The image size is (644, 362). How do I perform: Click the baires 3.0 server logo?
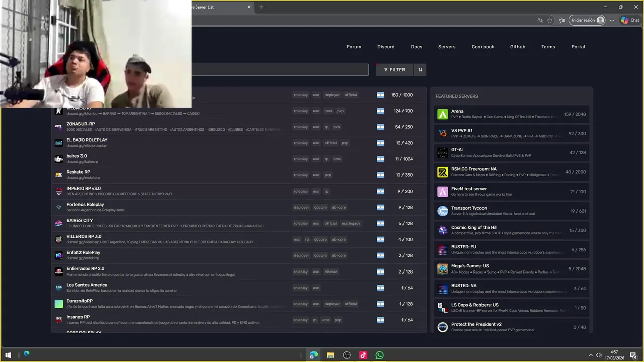(59, 159)
